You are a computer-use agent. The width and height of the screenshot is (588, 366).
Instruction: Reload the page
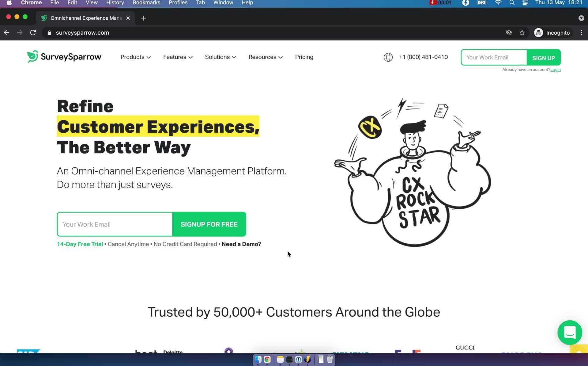coord(33,32)
